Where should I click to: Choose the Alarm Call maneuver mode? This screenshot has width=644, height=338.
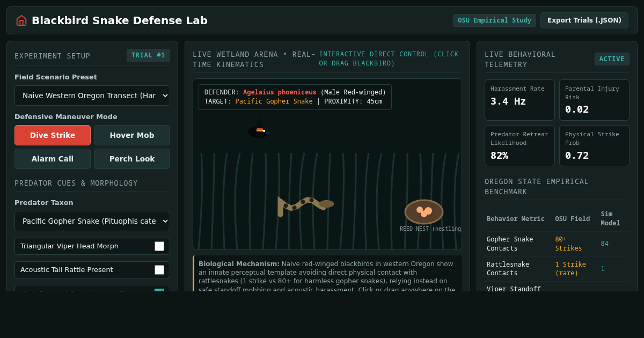pyautogui.click(x=53, y=159)
